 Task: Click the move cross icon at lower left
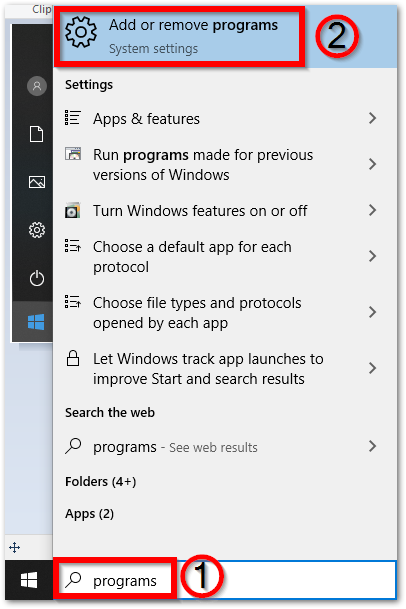14,548
